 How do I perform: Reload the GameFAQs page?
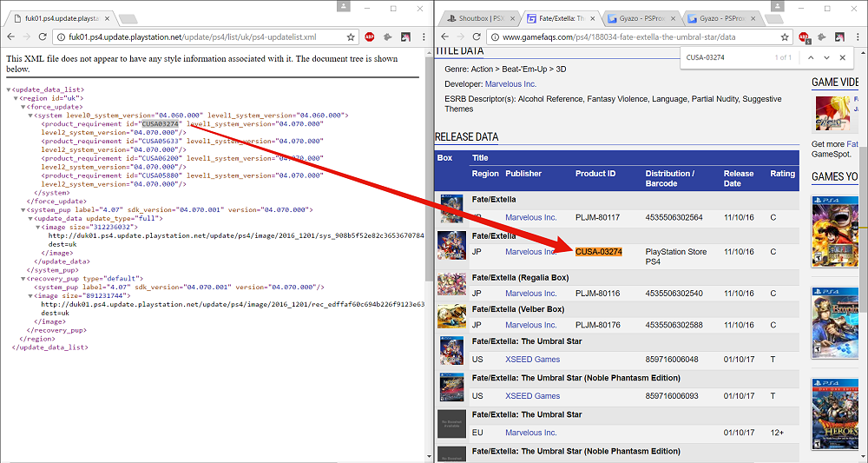tap(476, 37)
